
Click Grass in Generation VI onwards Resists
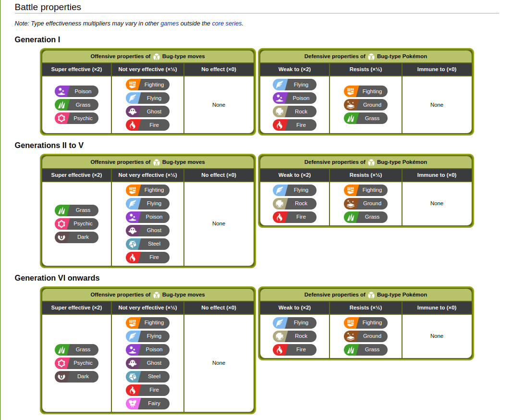point(366,349)
